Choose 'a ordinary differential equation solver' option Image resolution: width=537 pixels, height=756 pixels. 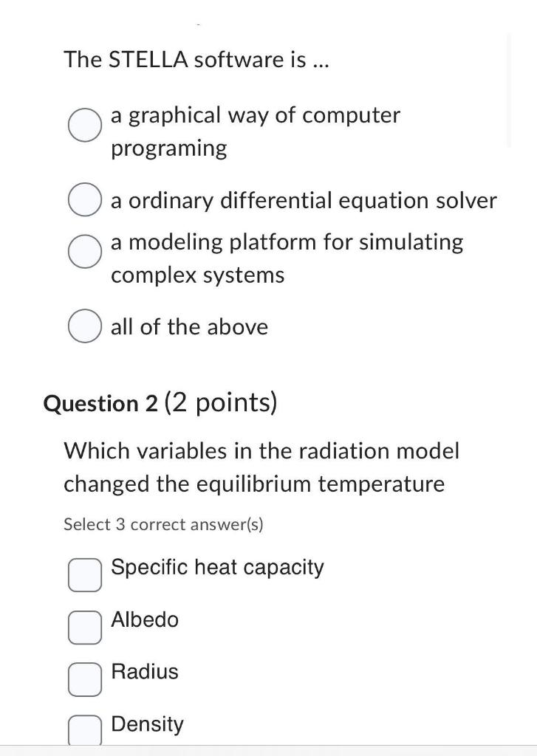point(85,199)
